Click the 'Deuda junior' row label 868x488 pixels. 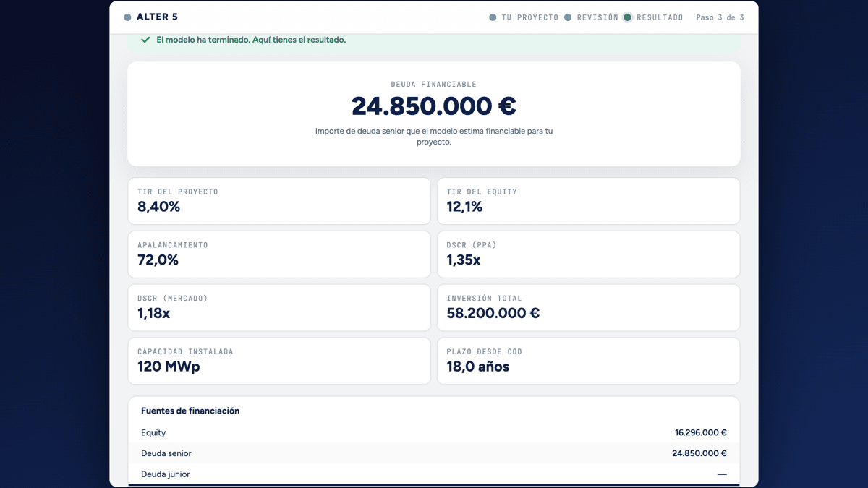pyautogui.click(x=166, y=474)
